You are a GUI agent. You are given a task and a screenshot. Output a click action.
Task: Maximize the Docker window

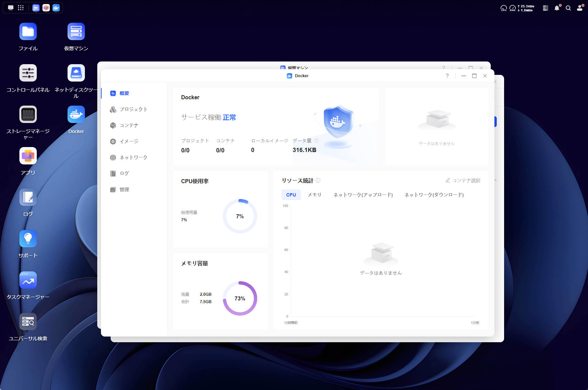click(x=474, y=76)
